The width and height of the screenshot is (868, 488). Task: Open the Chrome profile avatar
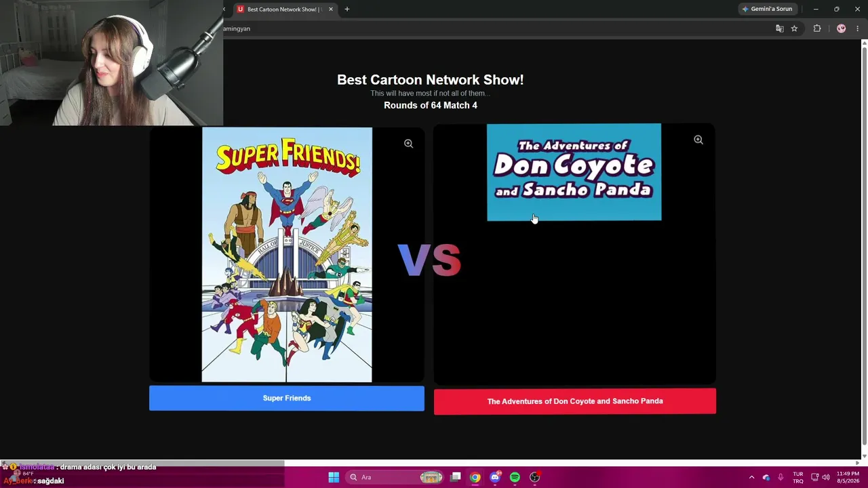(x=842, y=28)
